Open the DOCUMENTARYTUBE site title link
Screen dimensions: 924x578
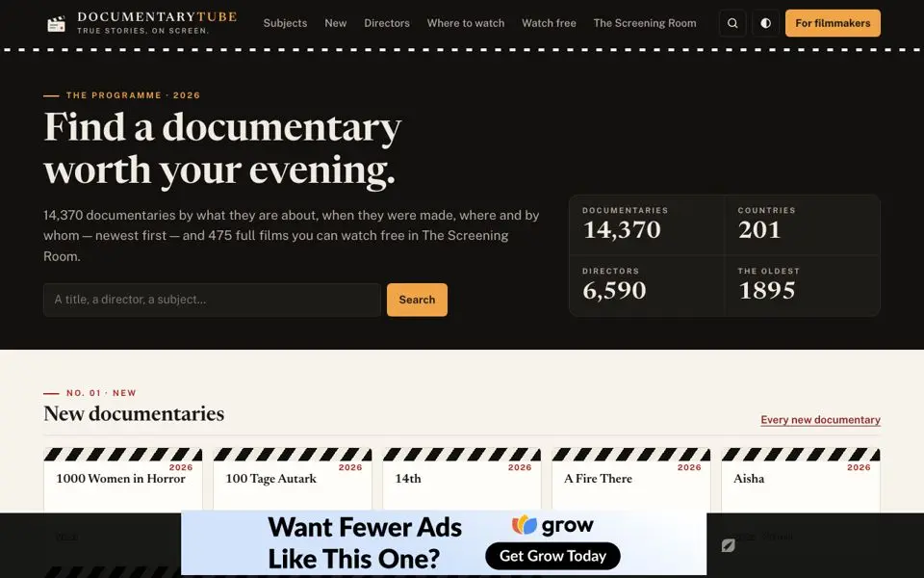157,16
